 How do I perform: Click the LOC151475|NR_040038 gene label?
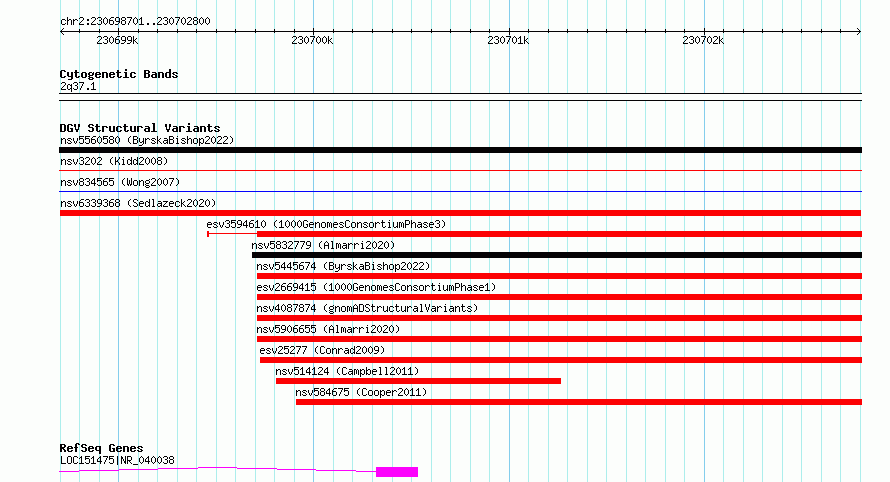pos(117,460)
